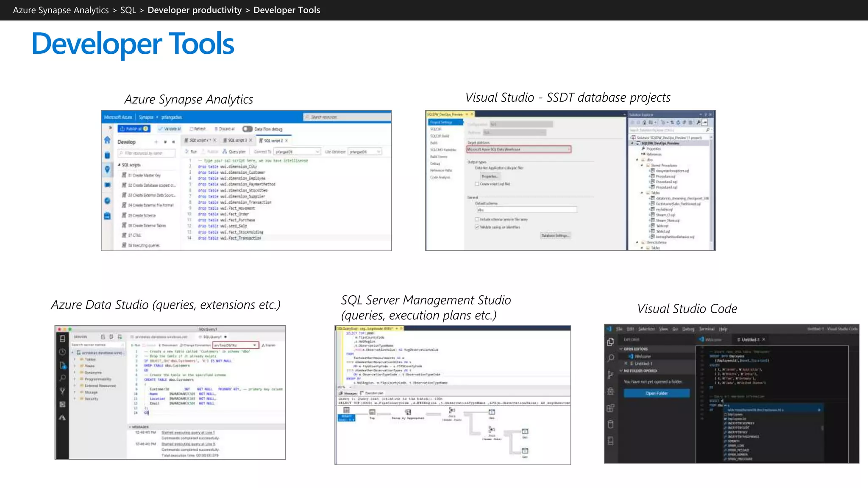Open the Explorer files icon in VS Code
The image size is (868, 488).
point(610,341)
